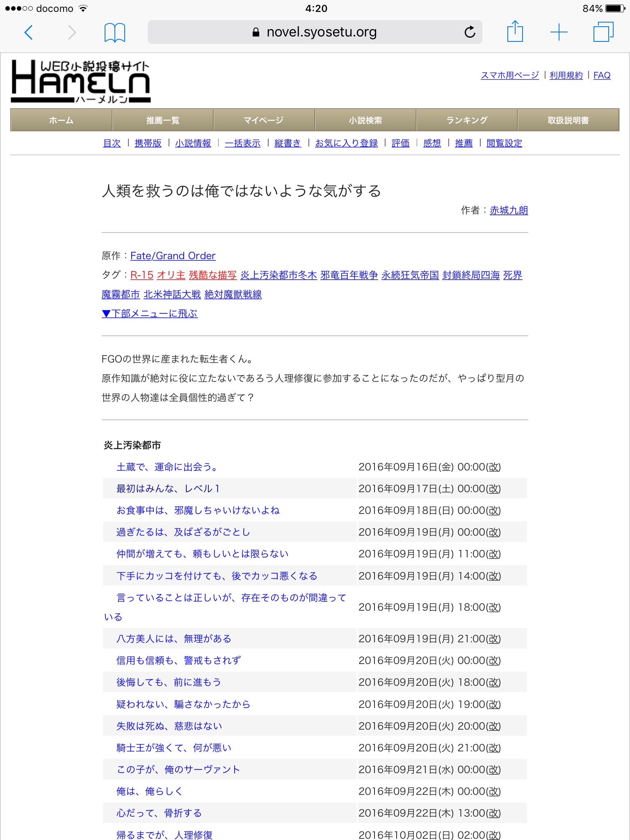630x840 pixels.
Task: Open chapter 失敗は死ぬ、慈悲はない
Action: 169,726
